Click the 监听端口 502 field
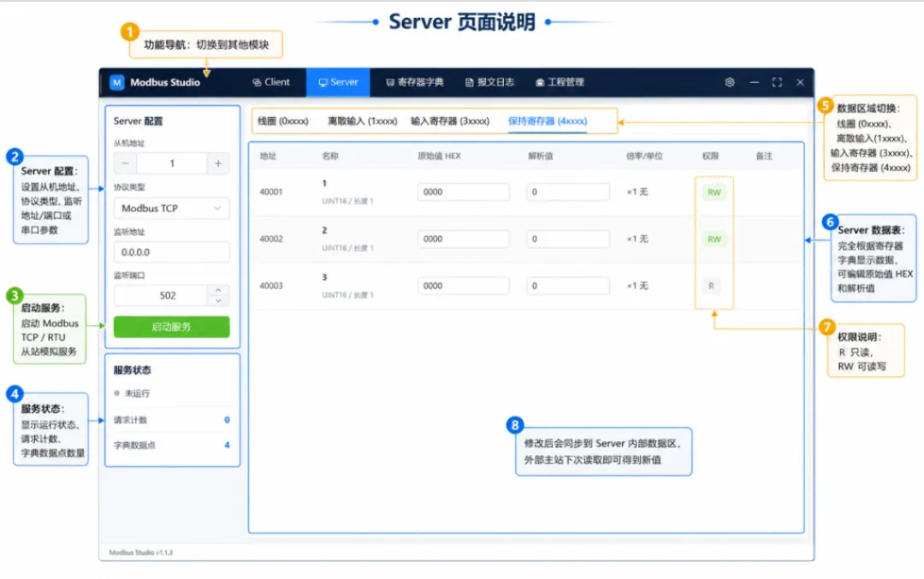The height and width of the screenshot is (579, 924). 161,296
